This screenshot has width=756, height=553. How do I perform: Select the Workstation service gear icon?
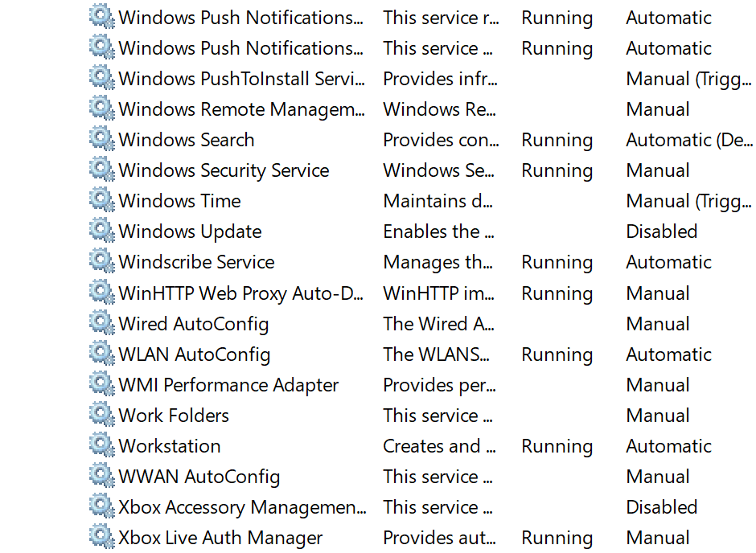coord(101,445)
